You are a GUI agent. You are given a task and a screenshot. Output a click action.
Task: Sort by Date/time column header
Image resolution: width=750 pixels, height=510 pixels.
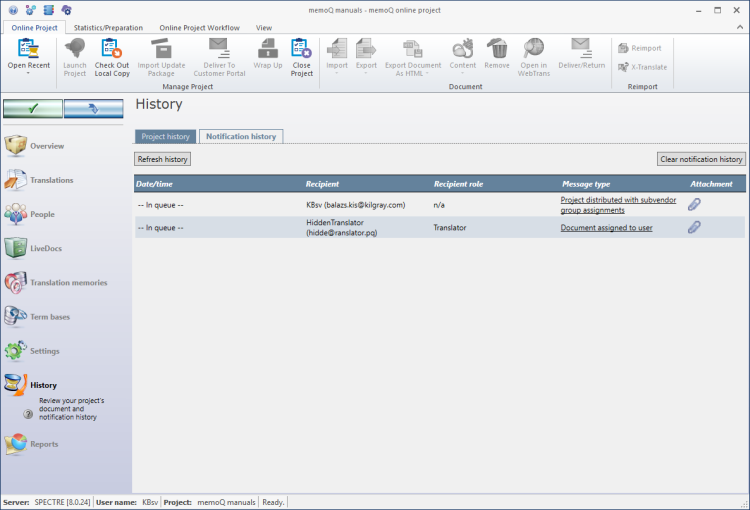point(158,184)
